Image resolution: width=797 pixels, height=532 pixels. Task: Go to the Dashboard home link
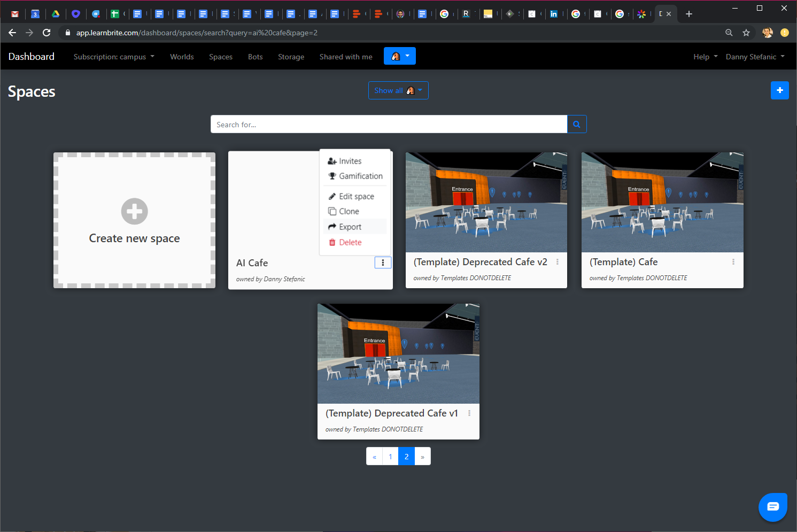32,56
